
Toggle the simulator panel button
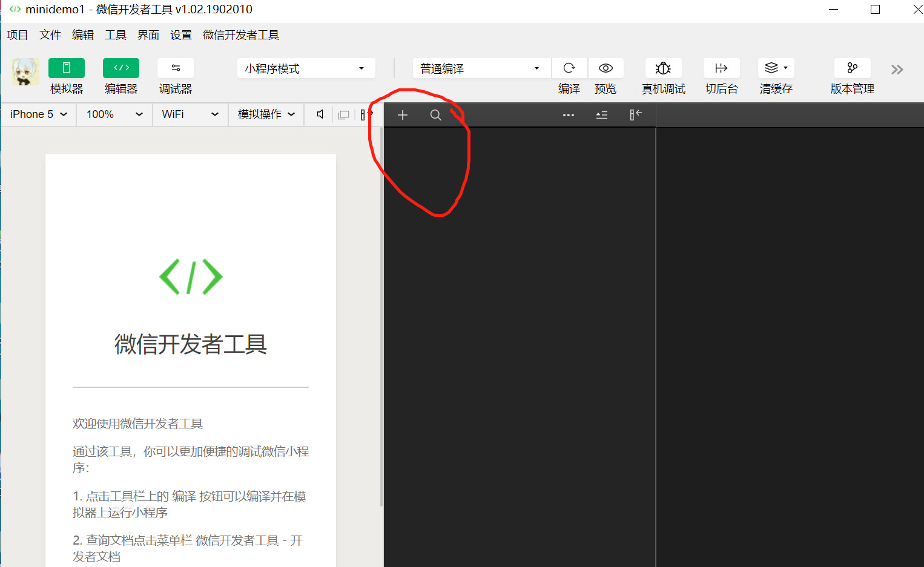66,68
